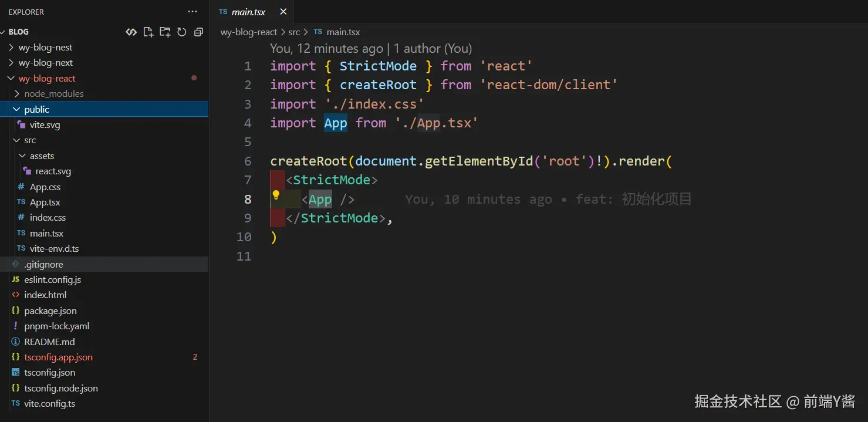Click the TS icon of App.tsx
This screenshot has height=422, width=868.
tap(21, 202)
